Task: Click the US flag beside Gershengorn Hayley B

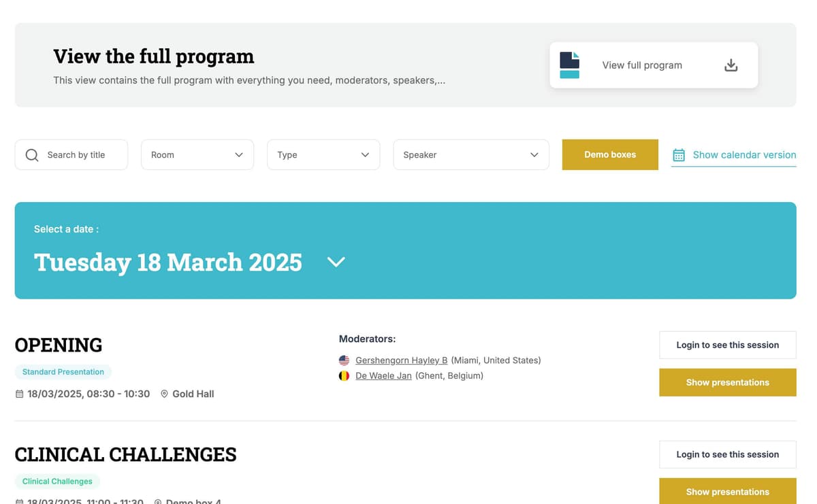Action: point(344,360)
